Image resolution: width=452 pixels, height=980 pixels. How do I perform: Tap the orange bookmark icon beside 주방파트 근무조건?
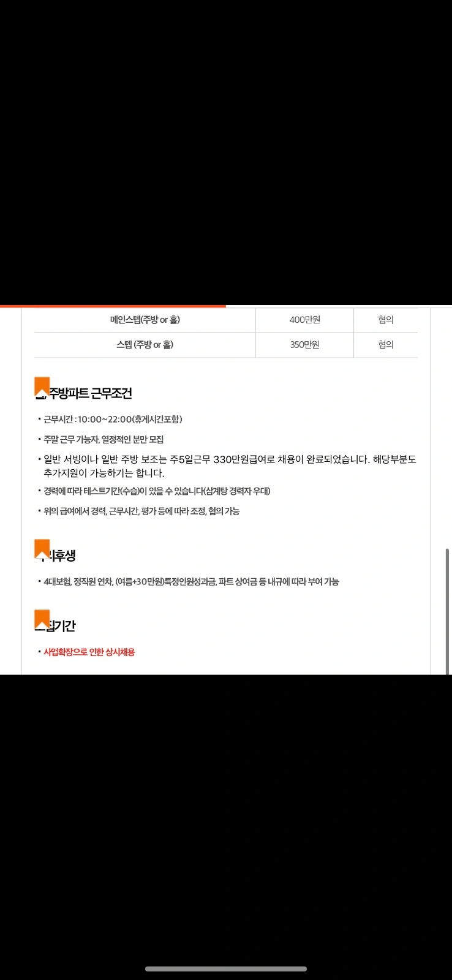click(x=42, y=386)
